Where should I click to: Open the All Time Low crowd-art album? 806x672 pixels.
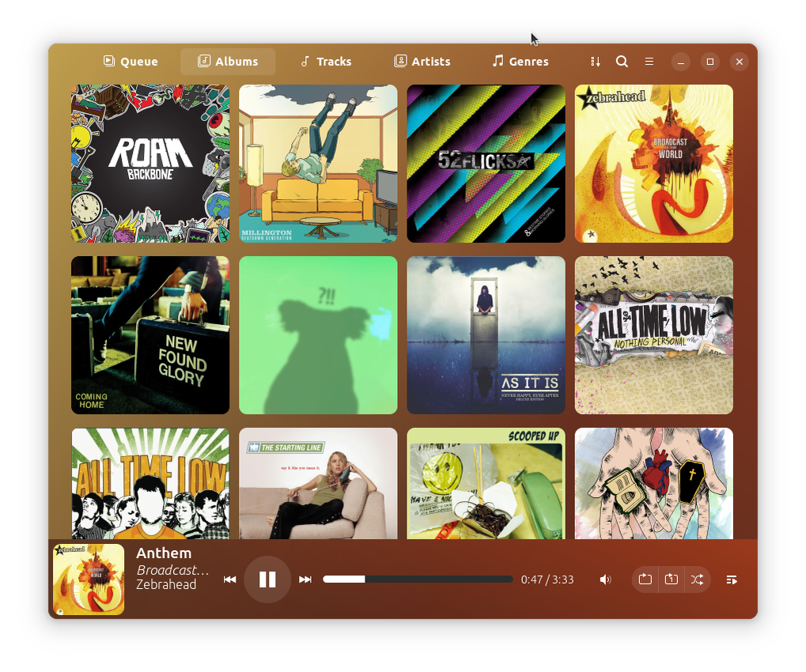(x=150, y=484)
